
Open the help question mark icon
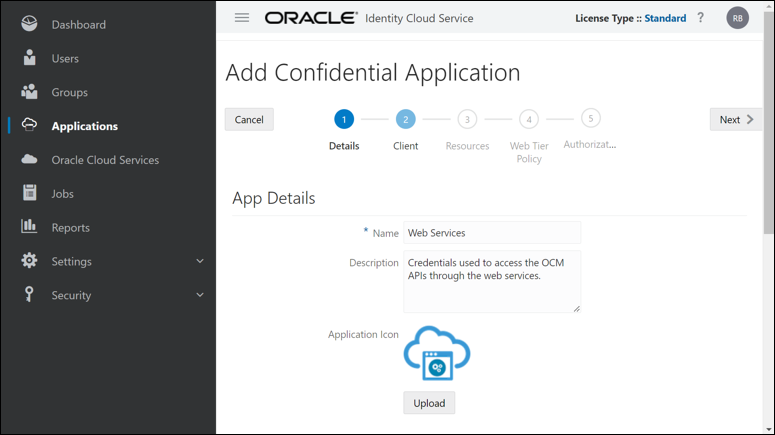tap(700, 18)
